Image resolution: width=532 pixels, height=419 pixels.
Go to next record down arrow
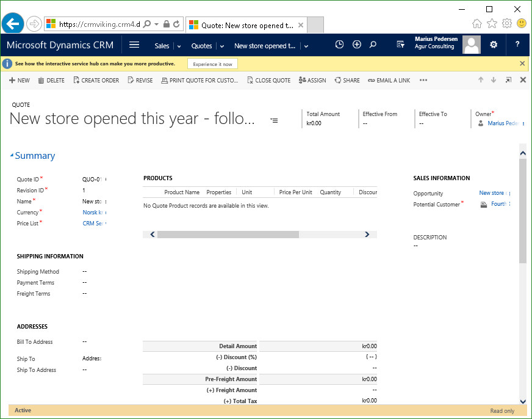coord(494,80)
